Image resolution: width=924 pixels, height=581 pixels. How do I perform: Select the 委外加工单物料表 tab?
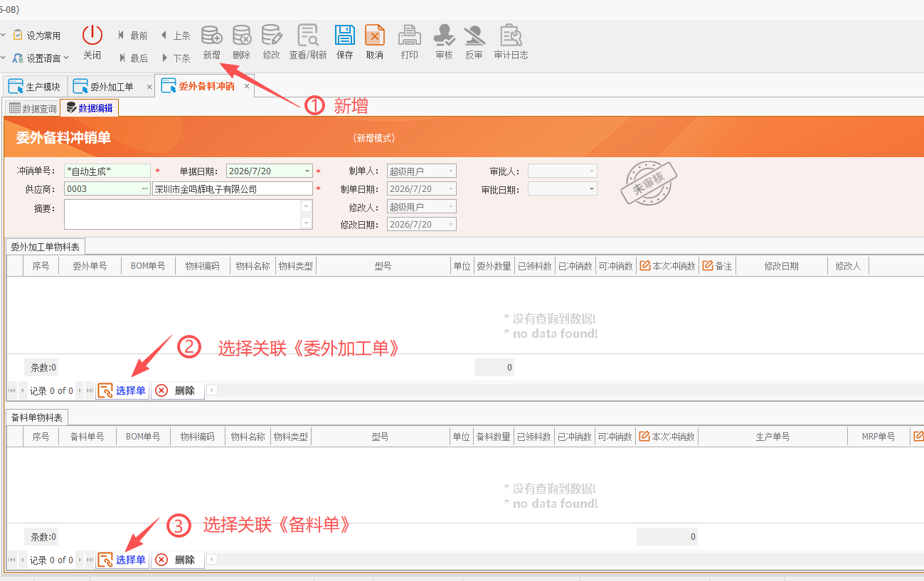46,246
